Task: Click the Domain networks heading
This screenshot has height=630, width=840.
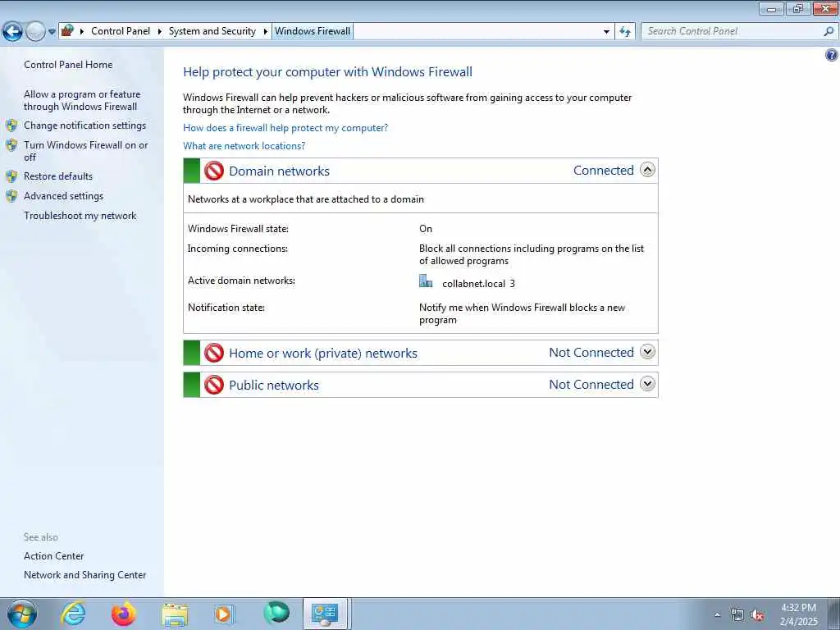Action: (x=279, y=171)
